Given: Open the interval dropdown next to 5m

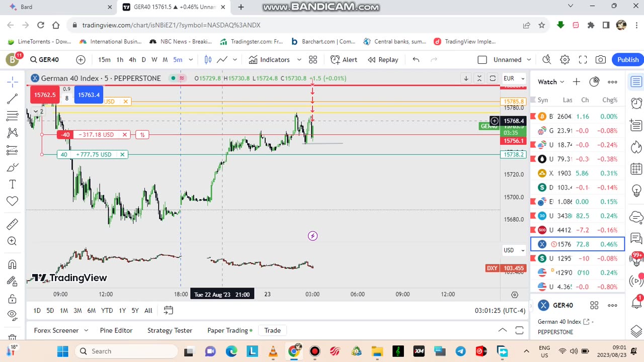Looking at the screenshot, I should coord(191,59).
